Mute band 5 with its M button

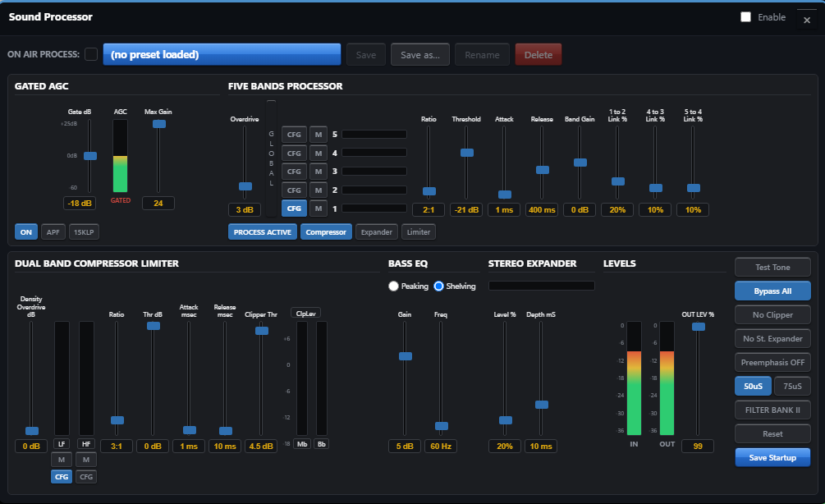[319, 135]
